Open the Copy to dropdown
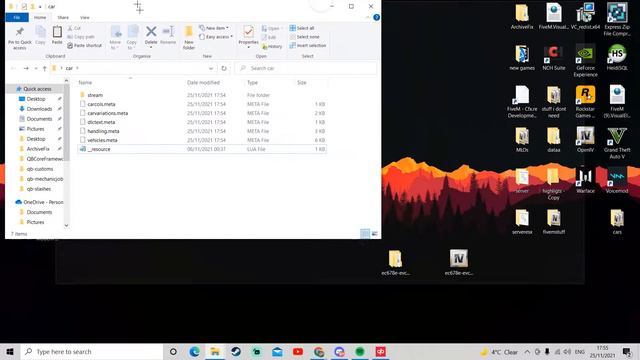The image size is (640, 360). click(x=131, y=38)
